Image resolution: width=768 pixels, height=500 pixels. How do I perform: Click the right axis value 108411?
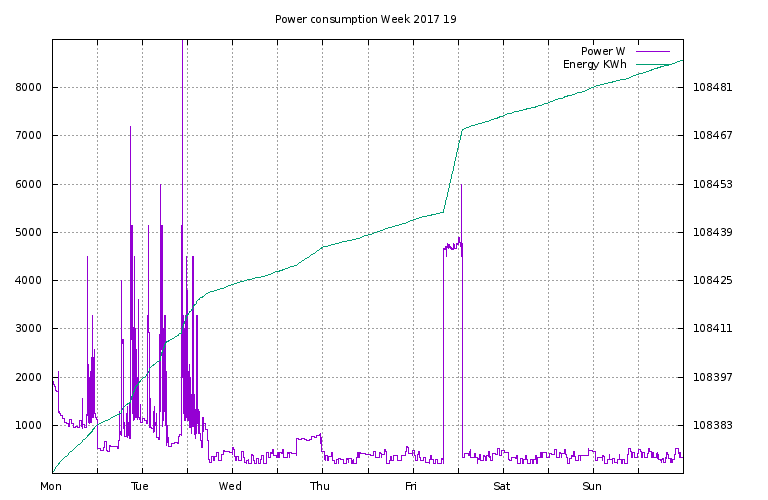tap(713, 328)
